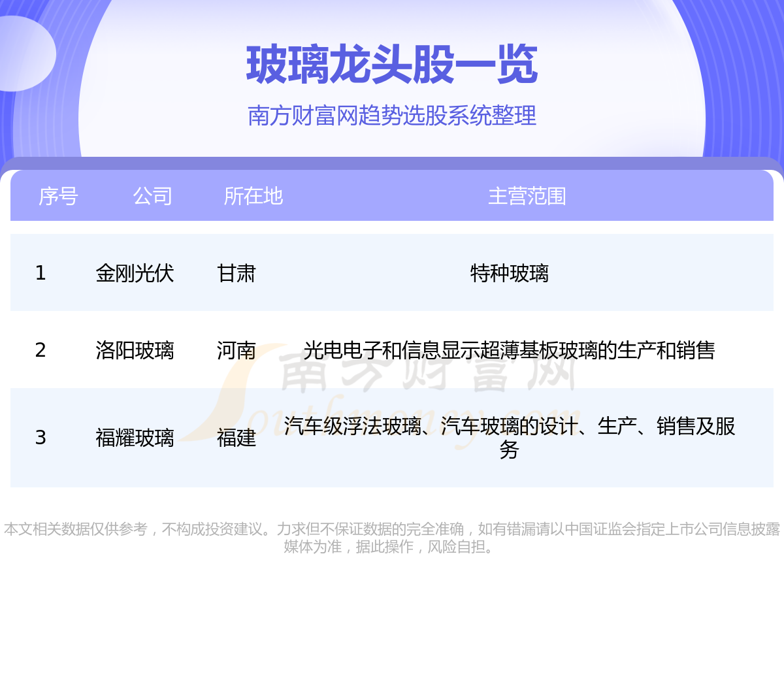Select row number 1 cell
The image size is (784, 686).
pos(41,272)
